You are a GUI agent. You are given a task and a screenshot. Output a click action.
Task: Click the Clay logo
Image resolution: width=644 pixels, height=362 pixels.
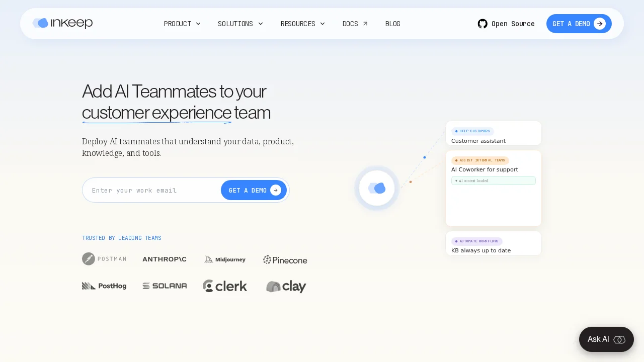[x=286, y=287]
